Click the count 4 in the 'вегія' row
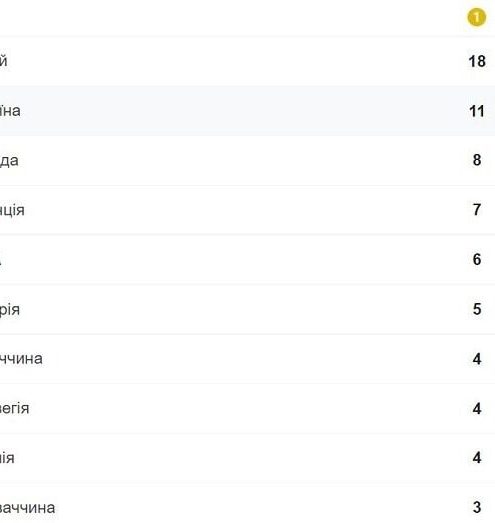Image resolution: width=495 pixels, height=523 pixels. (477, 409)
